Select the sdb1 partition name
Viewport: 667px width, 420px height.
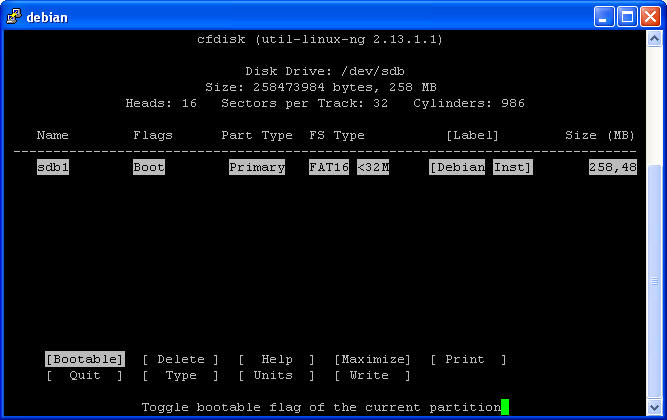coord(53,167)
